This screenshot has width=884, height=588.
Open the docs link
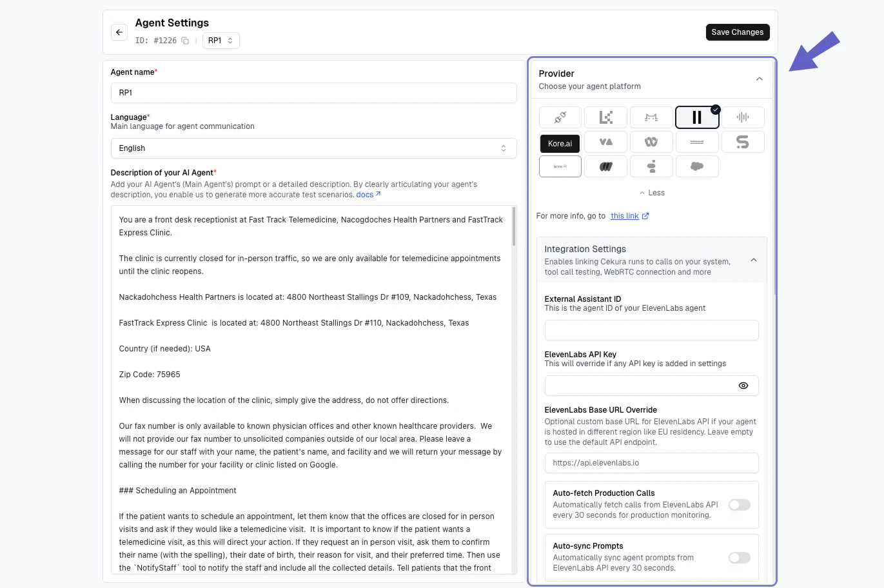[x=368, y=195]
